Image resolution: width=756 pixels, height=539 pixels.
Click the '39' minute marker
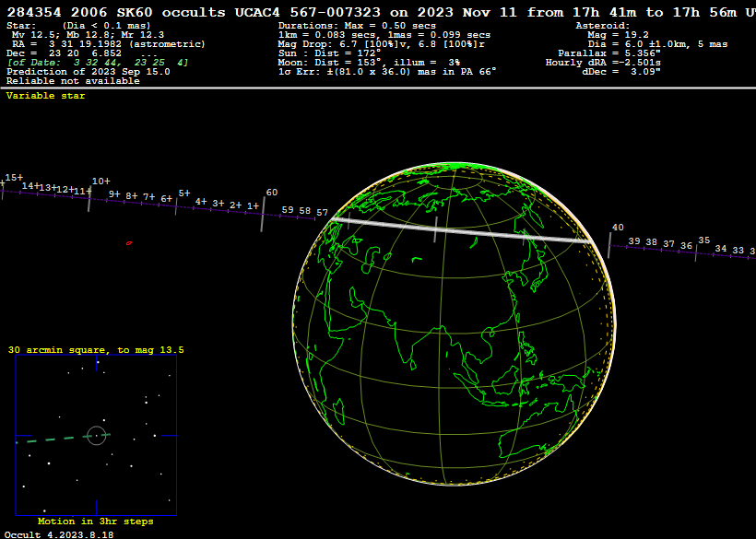pyautogui.click(x=634, y=240)
